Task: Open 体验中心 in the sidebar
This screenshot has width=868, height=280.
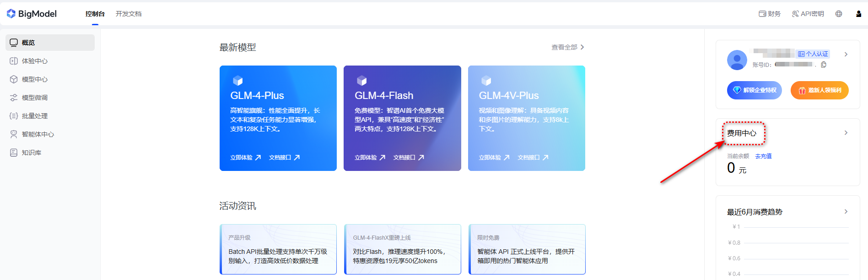Action: [x=34, y=61]
